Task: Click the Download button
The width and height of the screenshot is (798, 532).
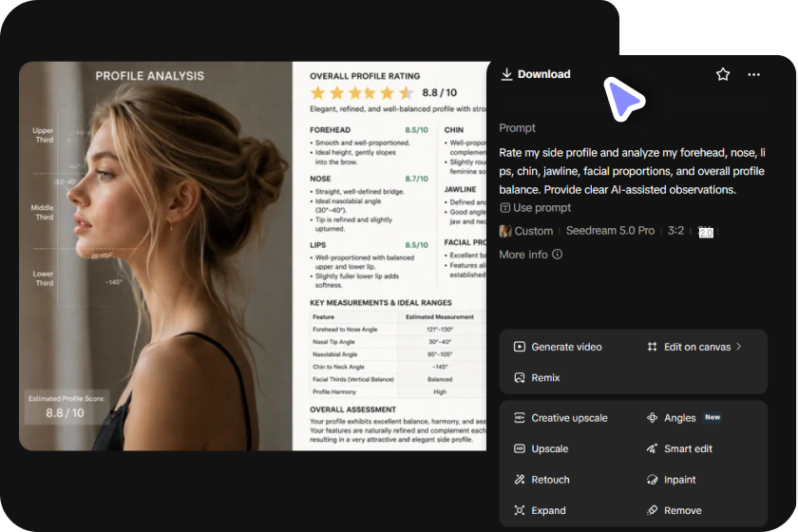Action: [x=536, y=74]
